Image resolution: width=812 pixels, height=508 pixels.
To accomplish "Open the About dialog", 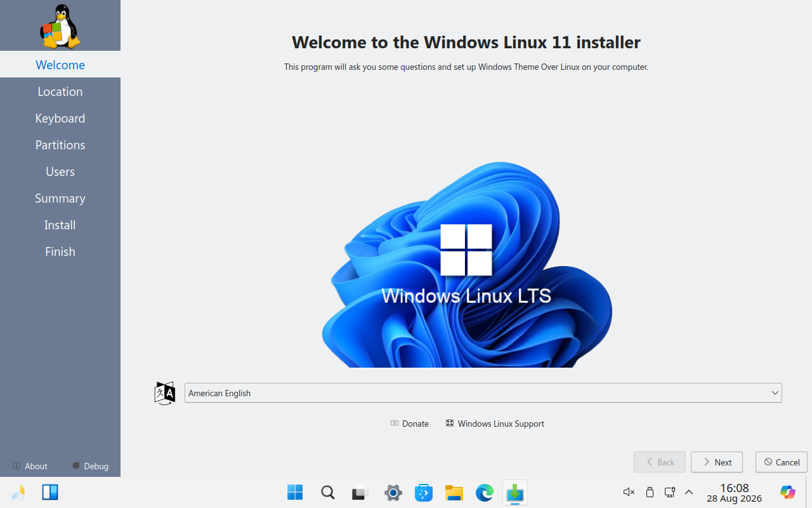I will pyautogui.click(x=30, y=466).
